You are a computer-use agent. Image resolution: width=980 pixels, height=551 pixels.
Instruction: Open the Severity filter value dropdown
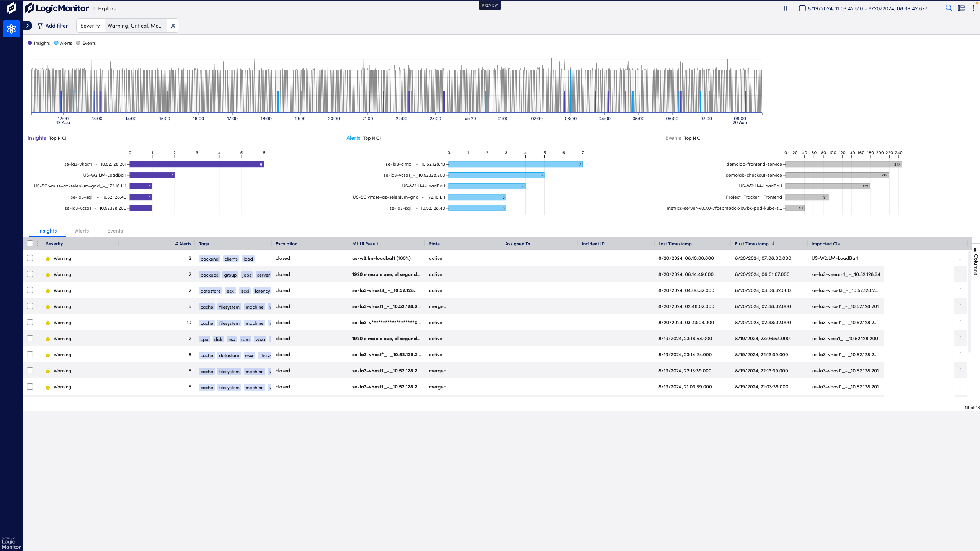(x=135, y=25)
